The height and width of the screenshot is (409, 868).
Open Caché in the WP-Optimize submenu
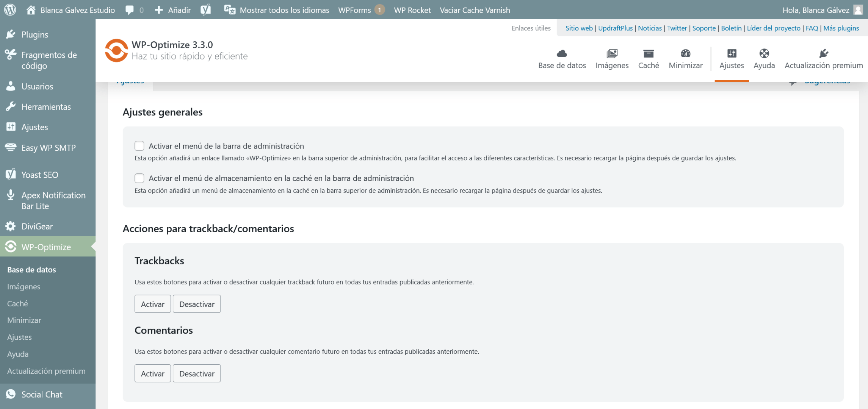pyautogui.click(x=17, y=303)
